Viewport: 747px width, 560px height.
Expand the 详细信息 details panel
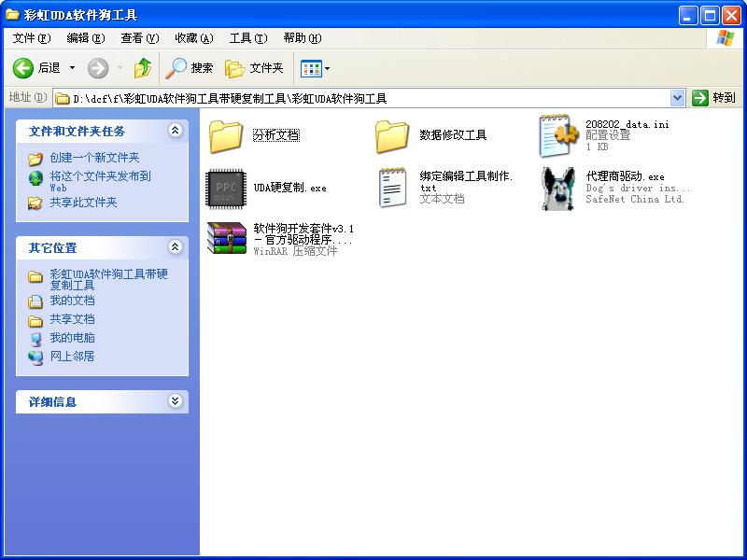(175, 401)
